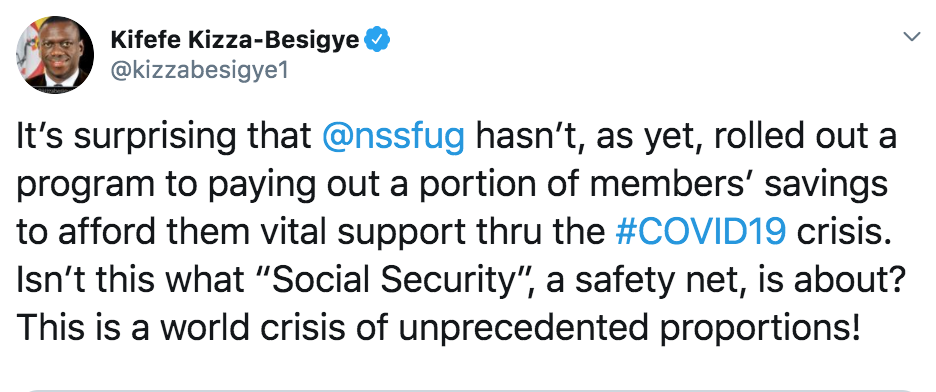Click the word "unprecedented" in the tweet
Viewport: 936px width, 392px height.
point(514,328)
